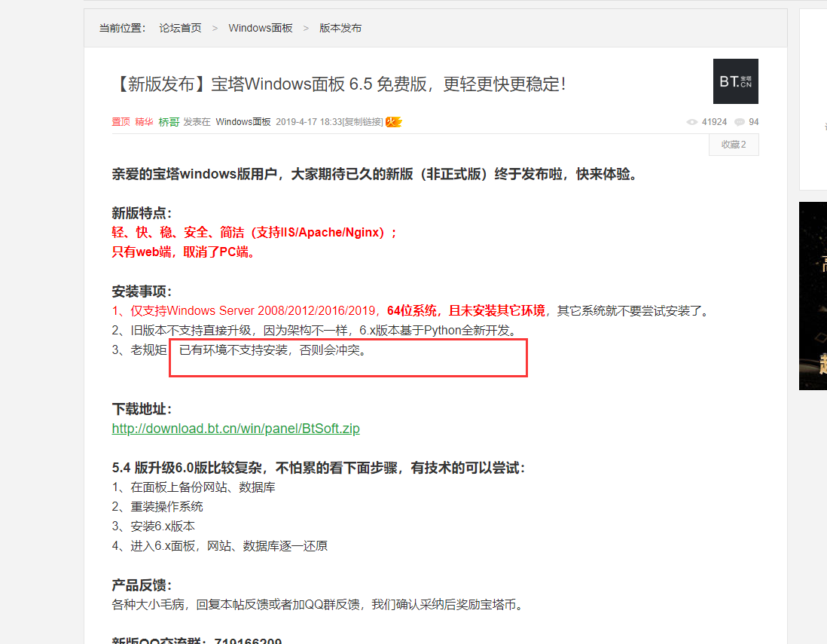Click the 安装事项 heading

coord(142,291)
